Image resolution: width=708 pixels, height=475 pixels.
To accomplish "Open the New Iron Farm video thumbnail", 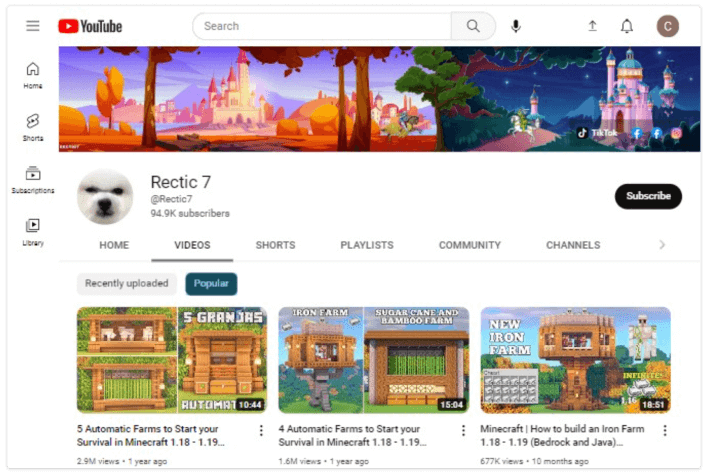I will tap(575, 360).
